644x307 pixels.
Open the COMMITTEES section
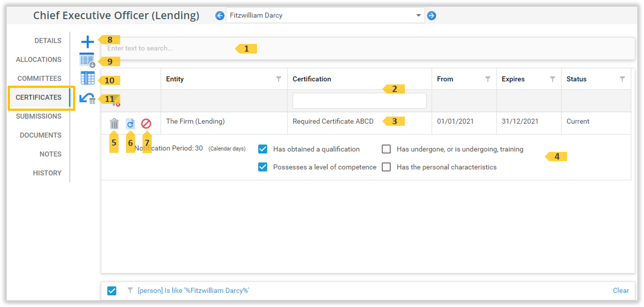tap(39, 78)
